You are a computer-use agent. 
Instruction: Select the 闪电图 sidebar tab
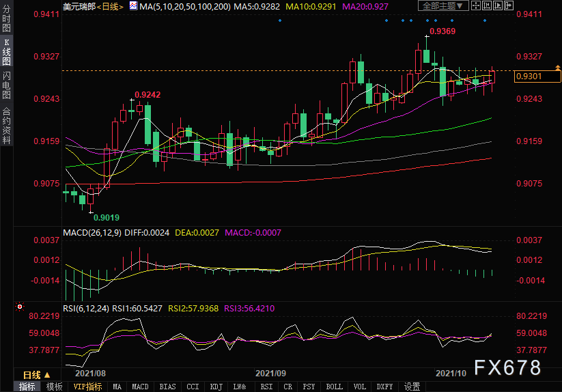pos(6,85)
